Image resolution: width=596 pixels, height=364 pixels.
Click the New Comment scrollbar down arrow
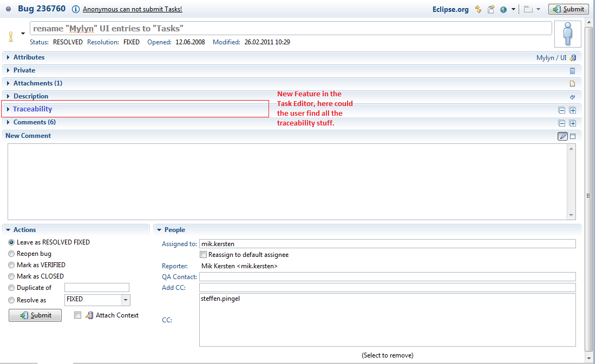coord(571,215)
